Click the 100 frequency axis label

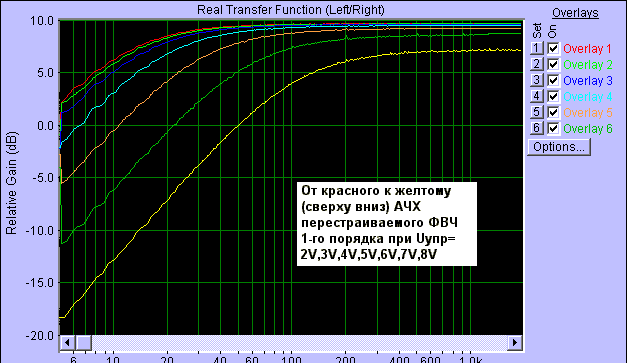[291, 359]
